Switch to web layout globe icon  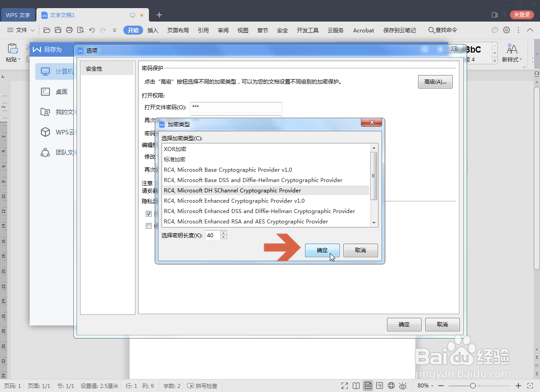(391, 386)
